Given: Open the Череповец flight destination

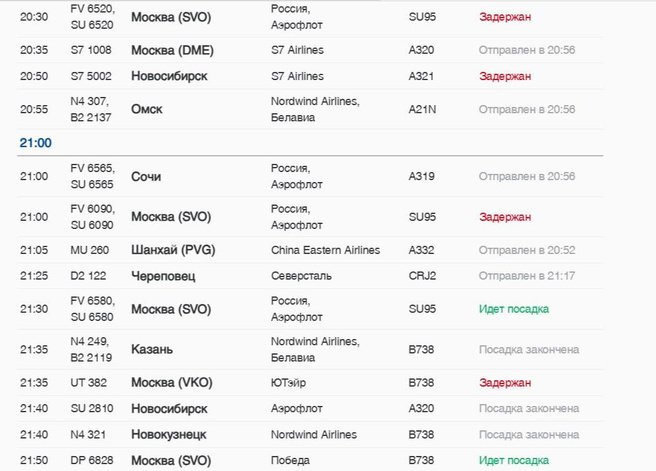Looking at the screenshot, I should (x=163, y=276).
